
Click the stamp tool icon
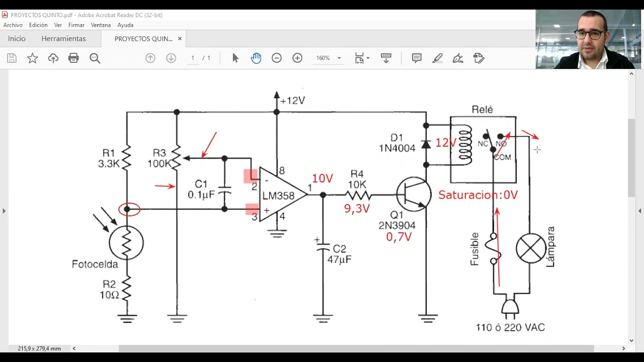479,58
